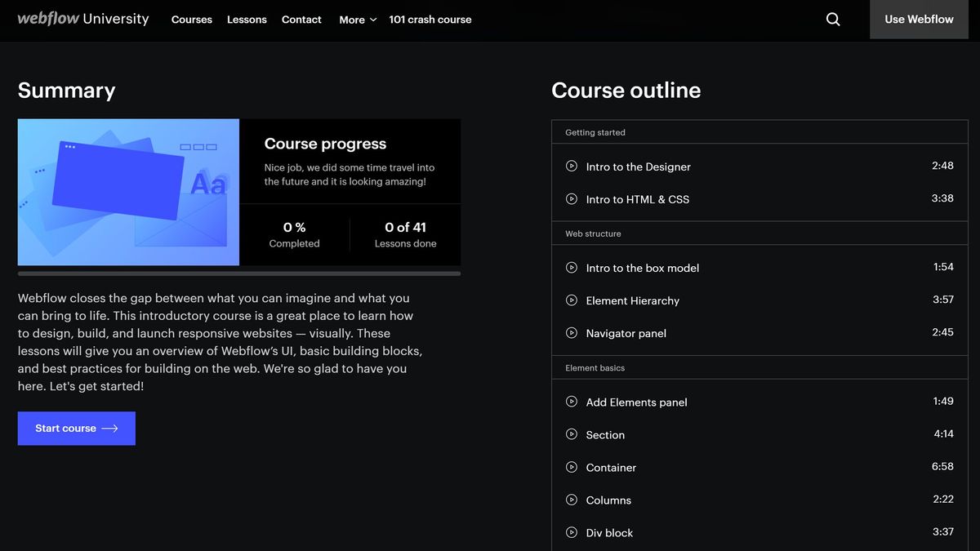Open the search tool
Screen dimensions: 980x551
[x=832, y=18]
